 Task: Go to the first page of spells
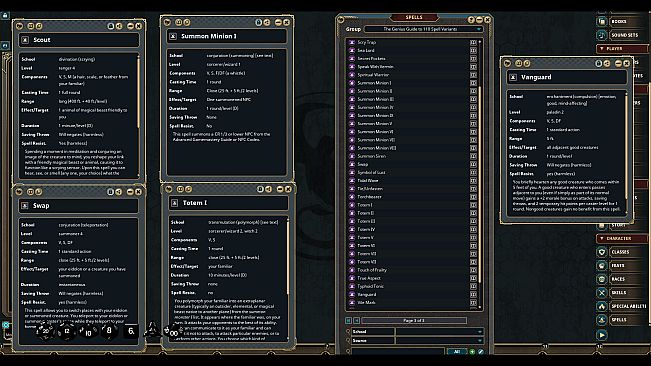[x=348, y=320]
